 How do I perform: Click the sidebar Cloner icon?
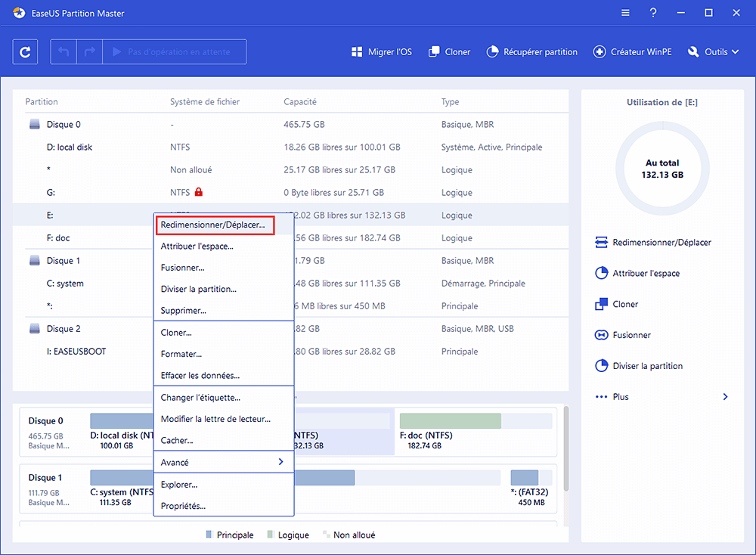pyautogui.click(x=601, y=304)
